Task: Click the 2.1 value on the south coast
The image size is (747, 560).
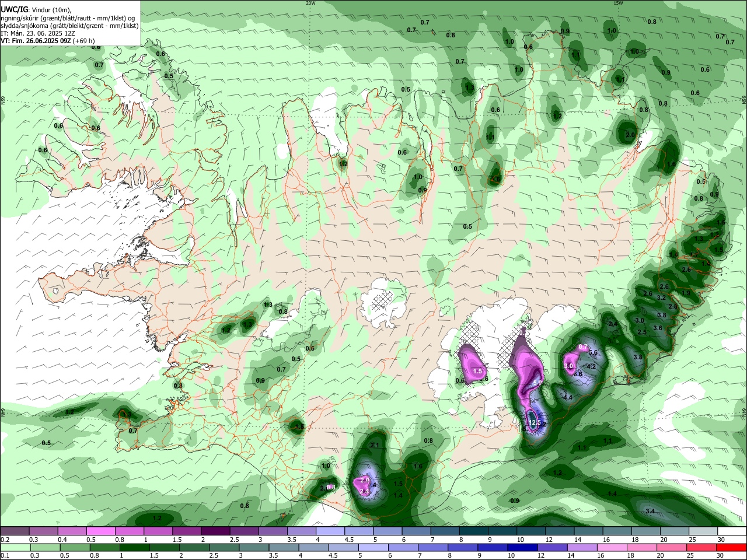Action: coord(375,445)
